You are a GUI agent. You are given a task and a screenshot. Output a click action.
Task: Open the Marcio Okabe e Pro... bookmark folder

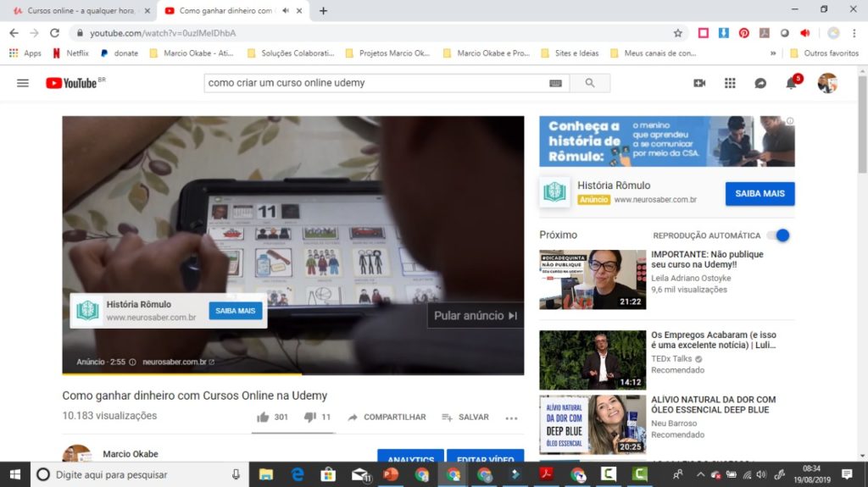click(487, 53)
